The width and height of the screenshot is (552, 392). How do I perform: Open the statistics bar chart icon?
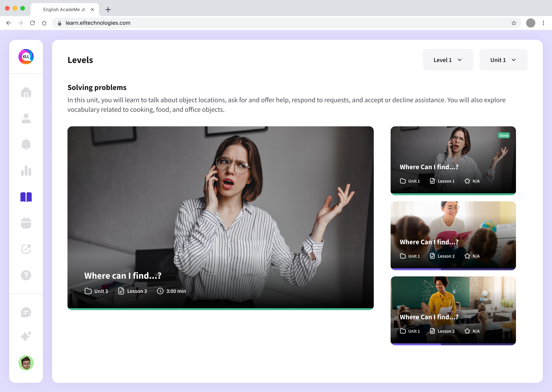pos(26,171)
